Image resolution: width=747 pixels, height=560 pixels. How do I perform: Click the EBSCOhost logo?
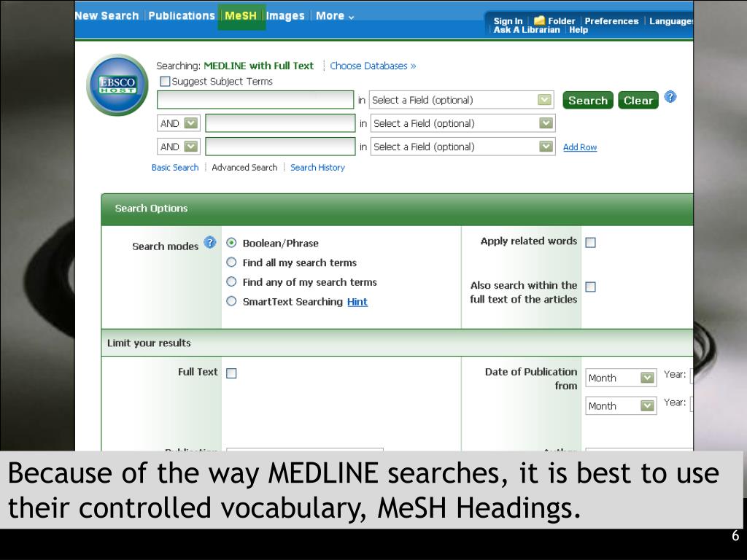117,85
